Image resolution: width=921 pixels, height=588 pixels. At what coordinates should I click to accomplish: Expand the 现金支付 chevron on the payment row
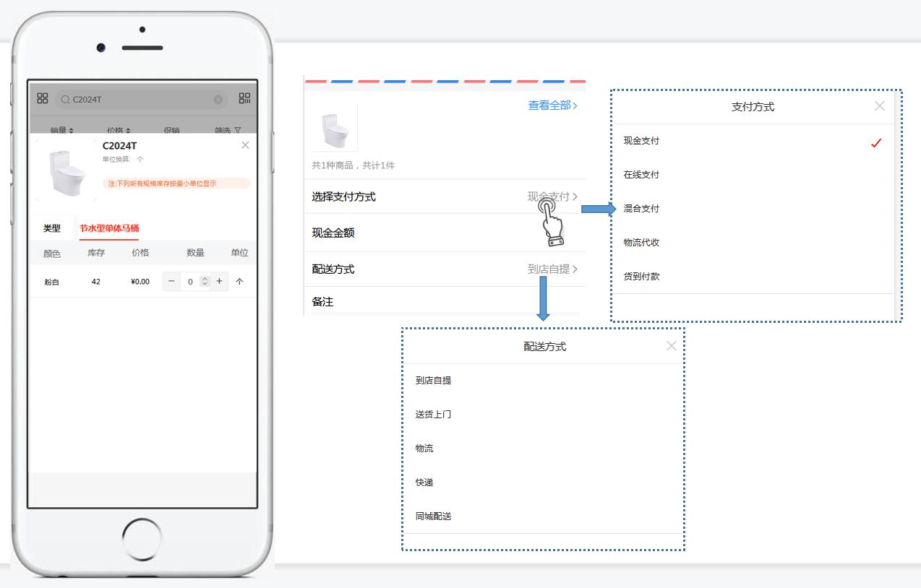coord(575,196)
